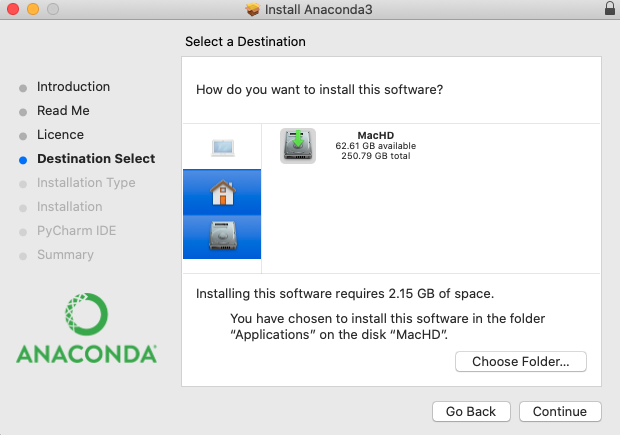620x435 pixels.
Task: Click the lock icon in title bar
Action: [x=610, y=8]
